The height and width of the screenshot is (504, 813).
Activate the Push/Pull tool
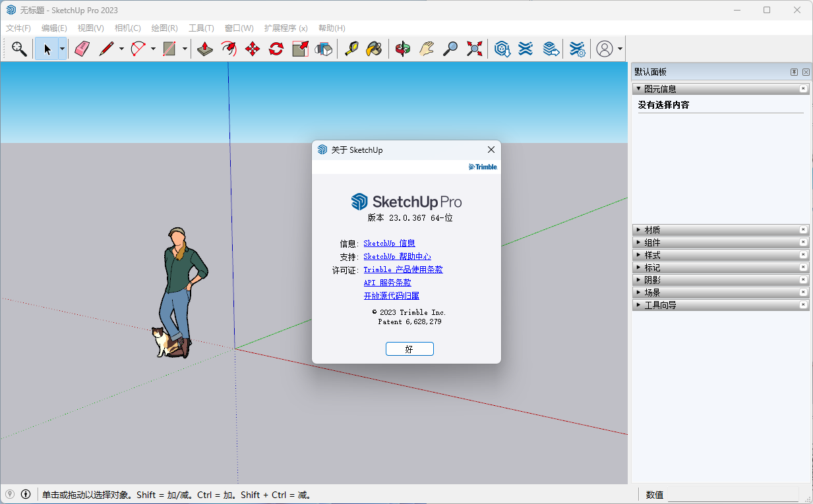[205, 49]
